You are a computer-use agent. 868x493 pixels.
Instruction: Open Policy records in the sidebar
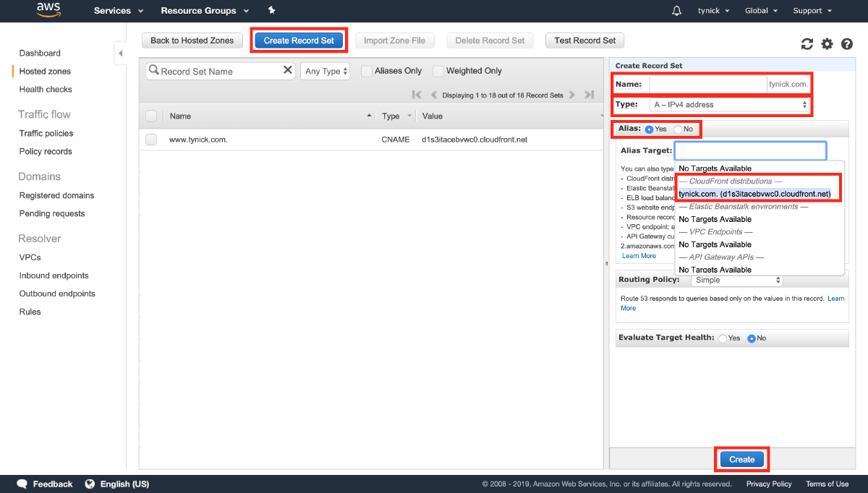point(46,152)
